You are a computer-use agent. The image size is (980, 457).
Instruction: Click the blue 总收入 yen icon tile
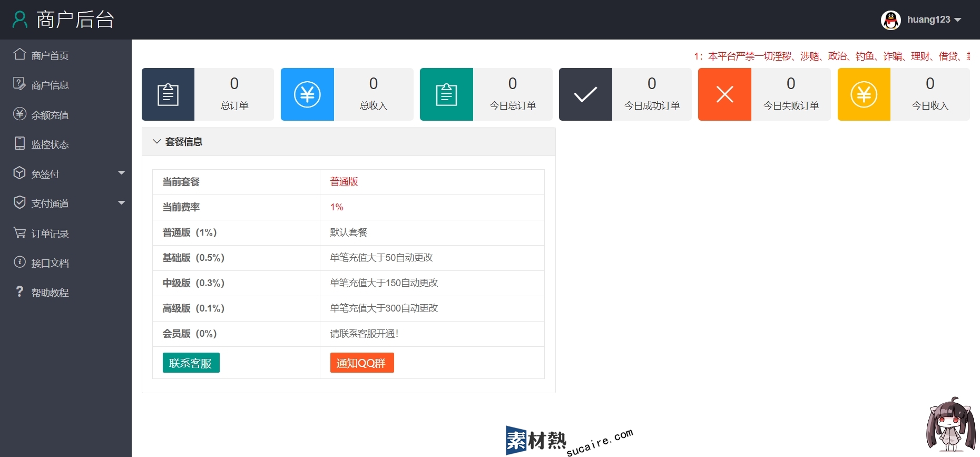pos(307,94)
